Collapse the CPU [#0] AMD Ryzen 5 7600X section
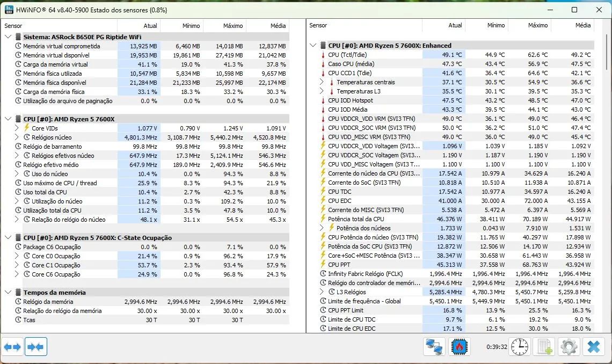Screen dimensions: 612x364 8,119
